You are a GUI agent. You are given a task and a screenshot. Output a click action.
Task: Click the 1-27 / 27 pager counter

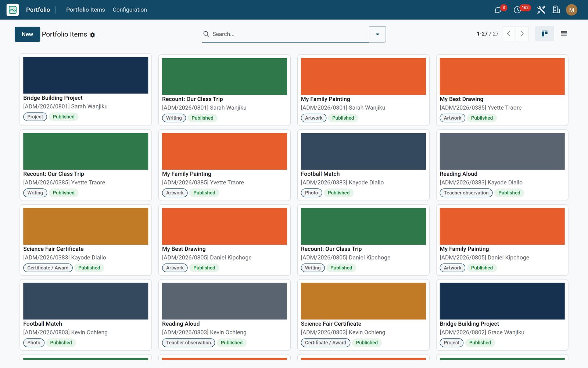coord(488,34)
